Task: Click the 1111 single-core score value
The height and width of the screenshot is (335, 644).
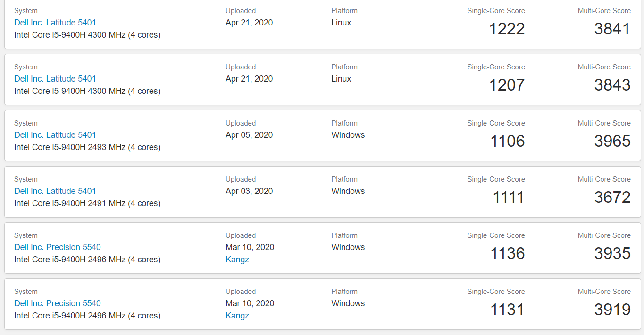Action: click(x=509, y=197)
